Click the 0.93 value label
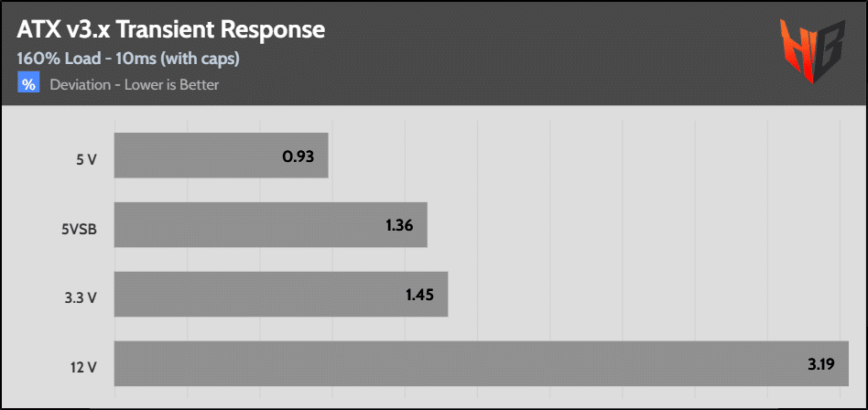Viewport: 868px width, 410px height. [298, 156]
